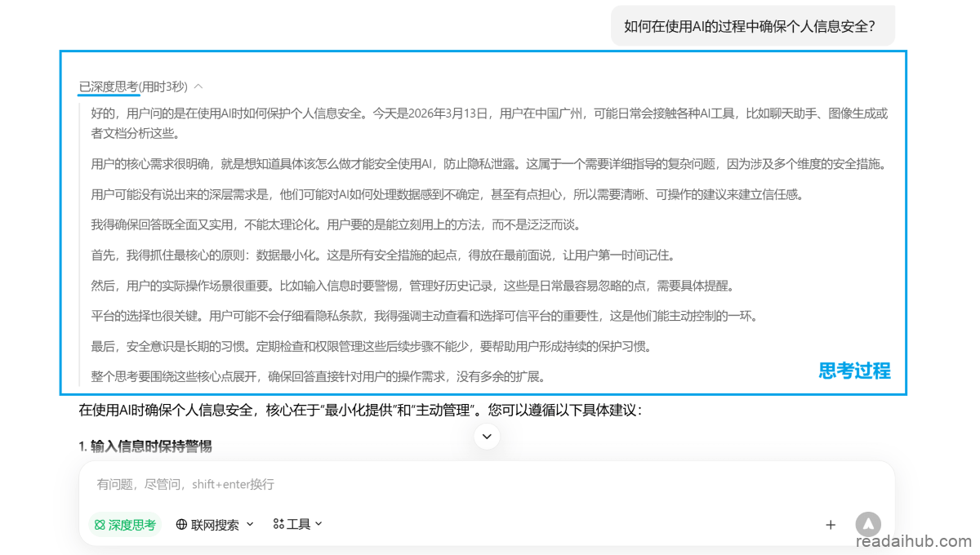Click the answer sentence starting 在使用AI时确保

click(x=360, y=410)
